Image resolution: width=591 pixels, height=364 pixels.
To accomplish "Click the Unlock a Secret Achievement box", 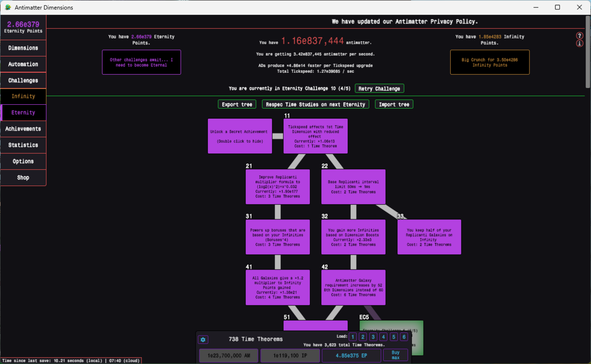I will 240,136.
